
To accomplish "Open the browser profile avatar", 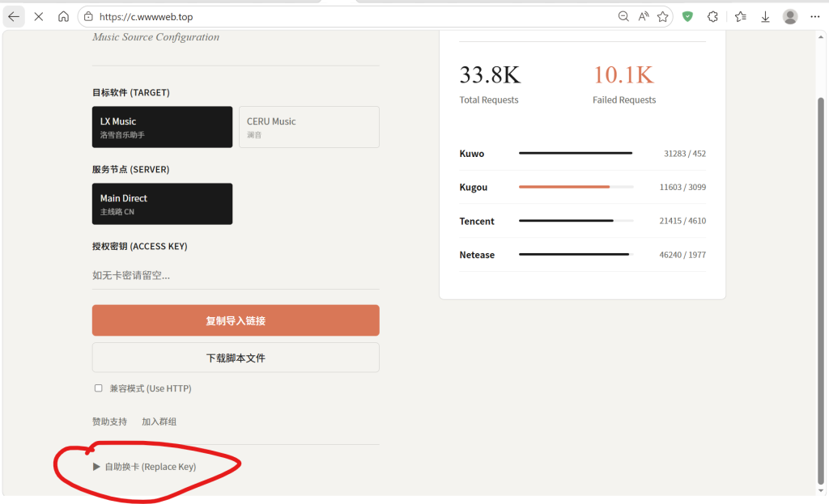I will [x=790, y=17].
